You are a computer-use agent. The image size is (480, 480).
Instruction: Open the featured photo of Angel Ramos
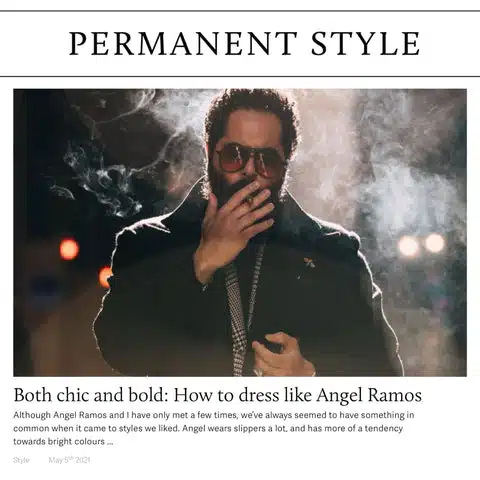point(240,232)
